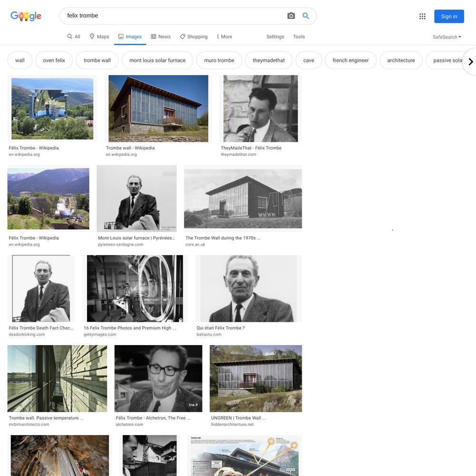Open the Google apps grid icon
This screenshot has width=476, height=476.
pos(422,16)
